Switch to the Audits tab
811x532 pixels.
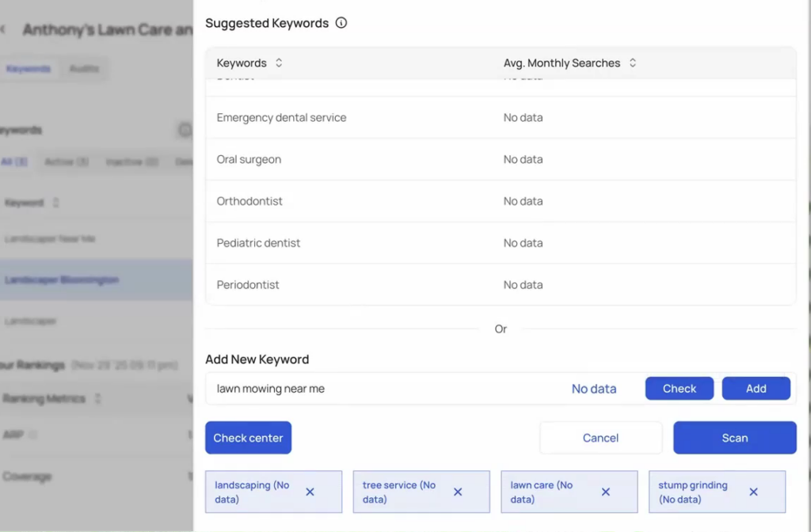pos(84,69)
